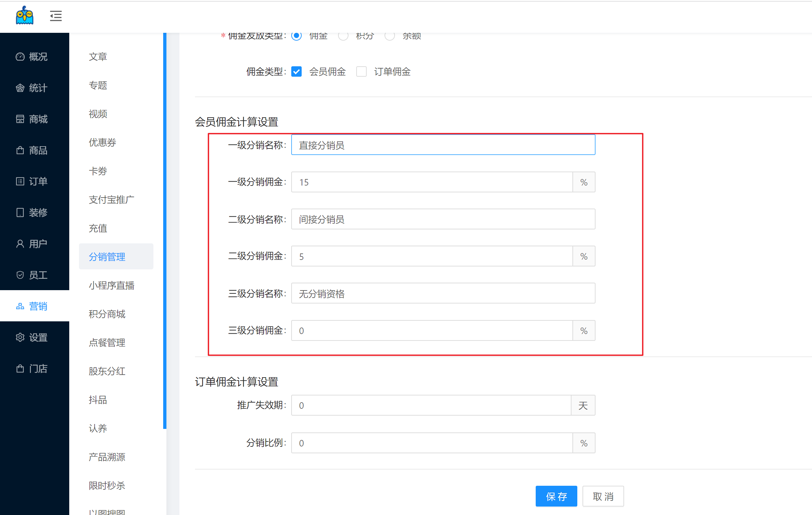Click the 取消 cancel button
This screenshot has width=812, height=515.
(x=603, y=496)
